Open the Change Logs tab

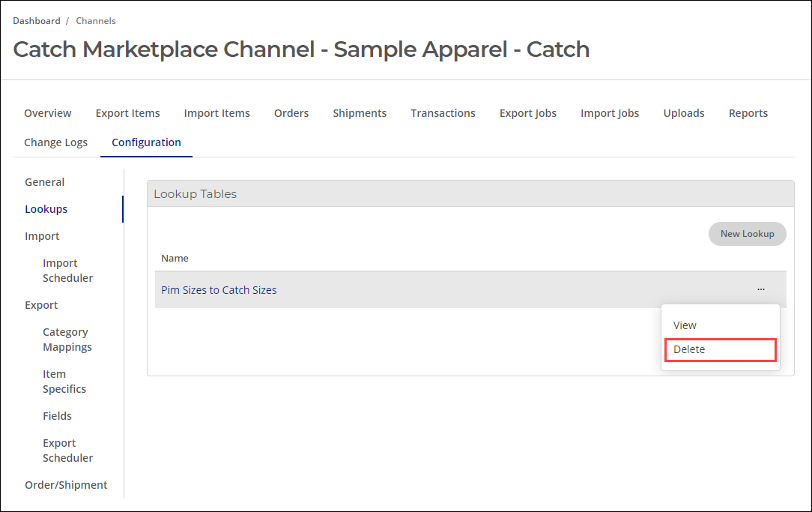coord(55,142)
